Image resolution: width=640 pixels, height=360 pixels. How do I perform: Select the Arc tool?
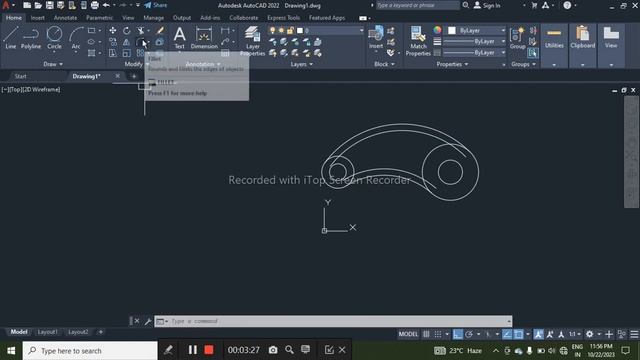point(76,38)
